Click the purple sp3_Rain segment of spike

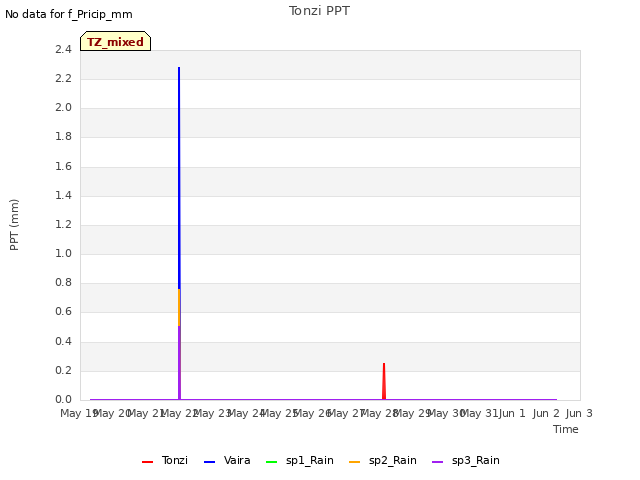(x=179, y=363)
